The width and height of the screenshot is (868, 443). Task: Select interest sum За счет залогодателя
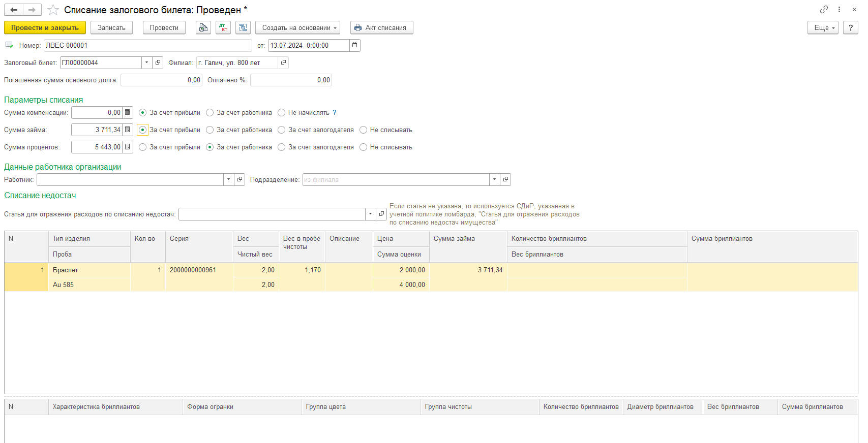click(x=281, y=147)
